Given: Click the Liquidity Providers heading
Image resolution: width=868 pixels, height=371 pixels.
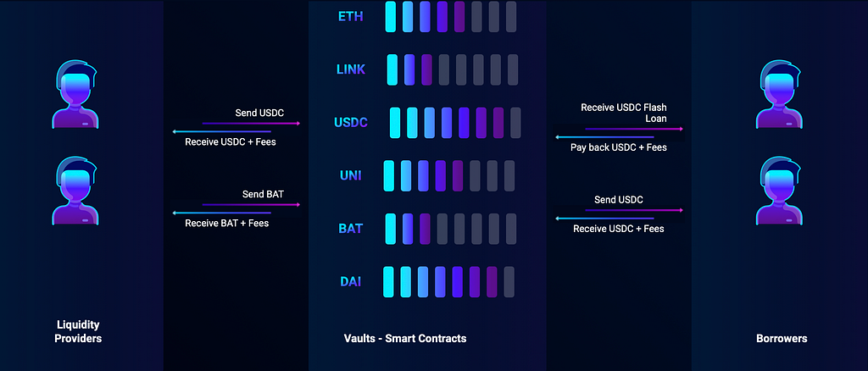Looking at the screenshot, I should [x=78, y=331].
